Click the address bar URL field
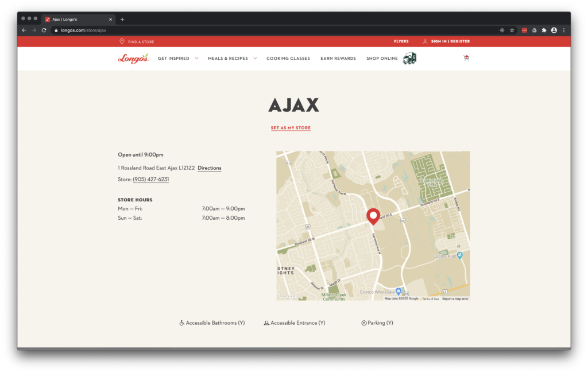The height and width of the screenshot is (373, 588). (230, 30)
